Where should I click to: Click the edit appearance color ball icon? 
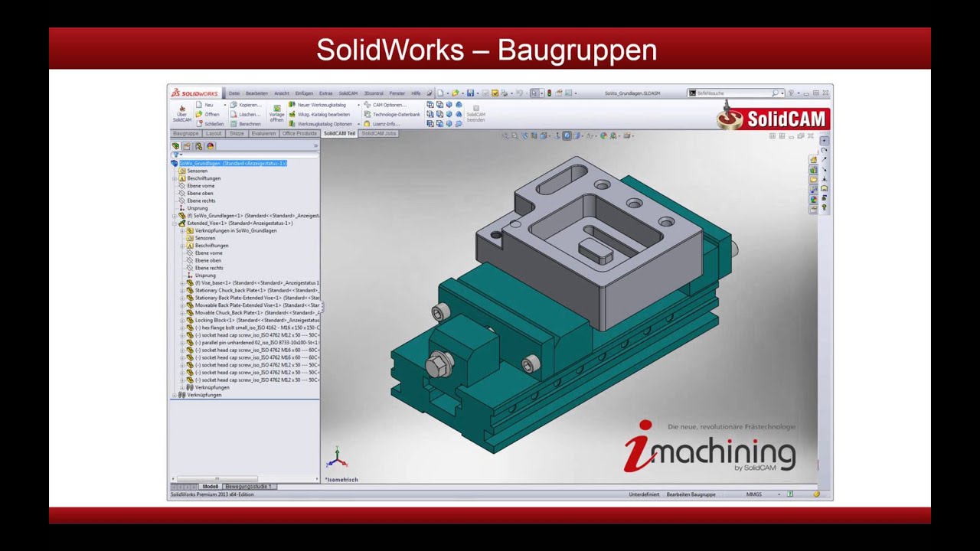pos(603,135)
